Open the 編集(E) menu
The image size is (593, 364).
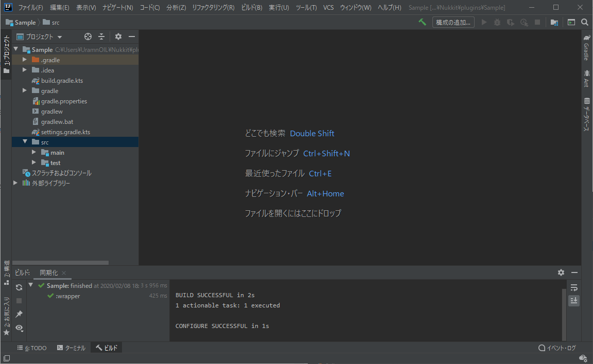[x=60, y=8]
